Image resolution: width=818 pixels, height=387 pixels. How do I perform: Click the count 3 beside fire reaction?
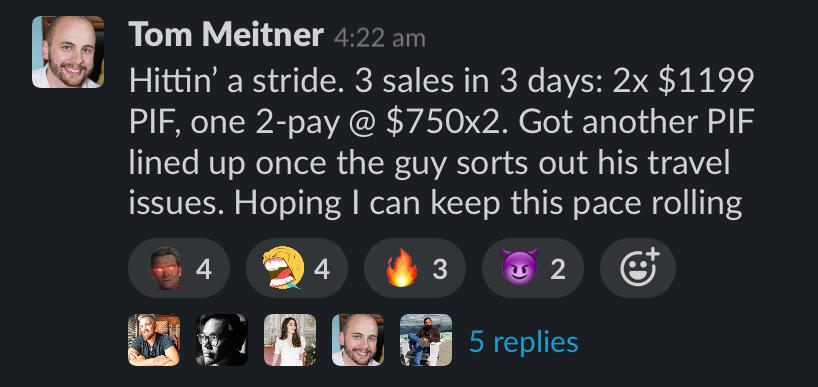pyautogui.click(x=440, y=270)
